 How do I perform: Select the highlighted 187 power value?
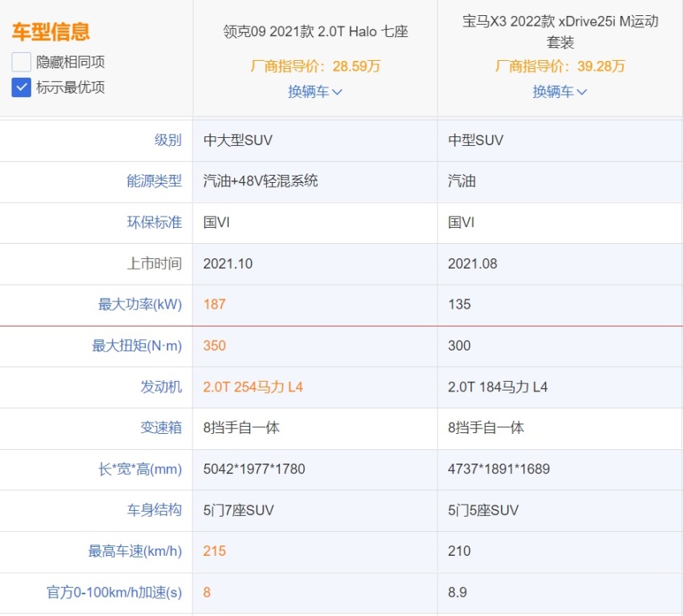[214, 304]
